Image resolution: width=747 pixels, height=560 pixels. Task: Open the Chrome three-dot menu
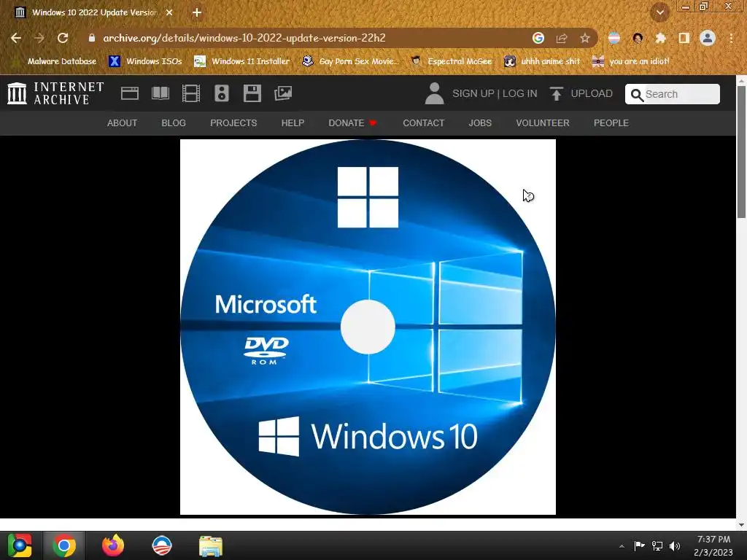coord(731,38)
